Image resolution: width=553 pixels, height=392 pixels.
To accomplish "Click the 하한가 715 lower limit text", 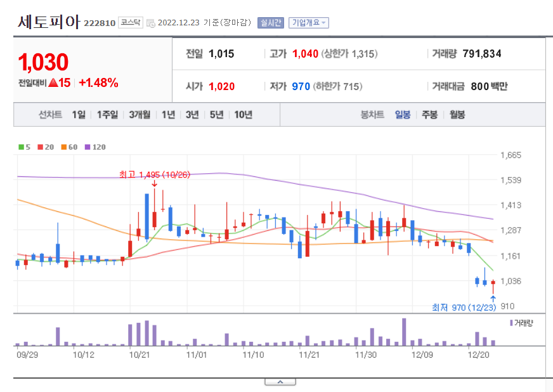I will pos(337,86).
